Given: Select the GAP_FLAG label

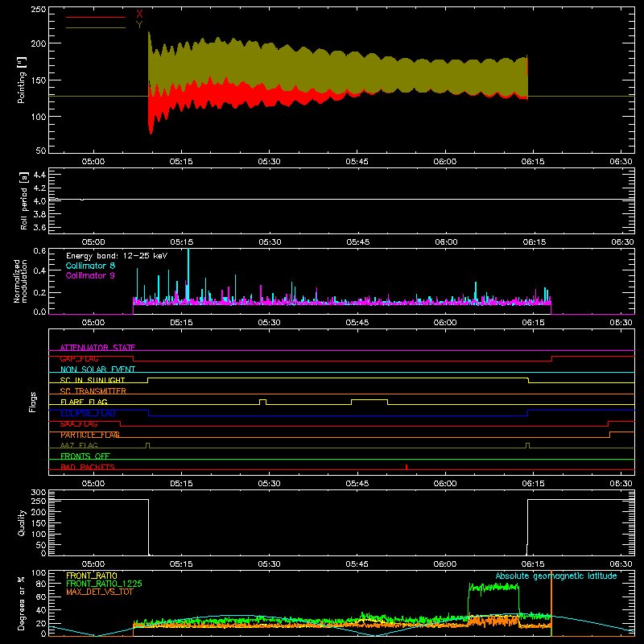Looking at the screenshot, I should point(79,358).
